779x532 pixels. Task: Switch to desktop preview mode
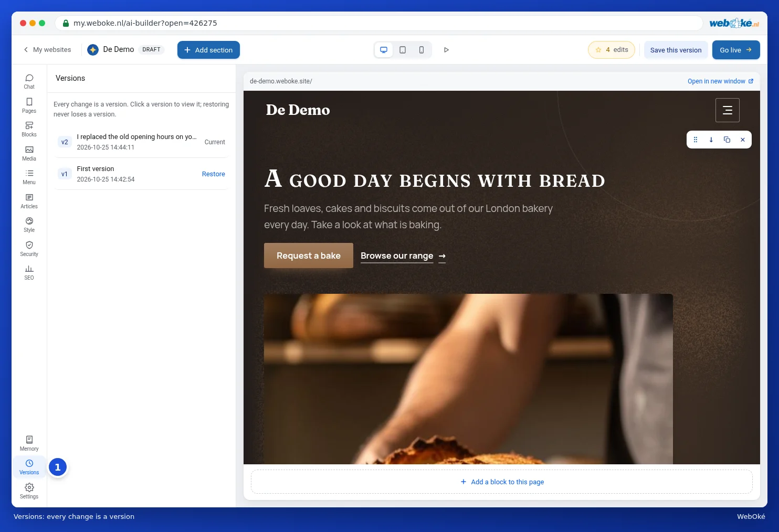tap(384, 50)
